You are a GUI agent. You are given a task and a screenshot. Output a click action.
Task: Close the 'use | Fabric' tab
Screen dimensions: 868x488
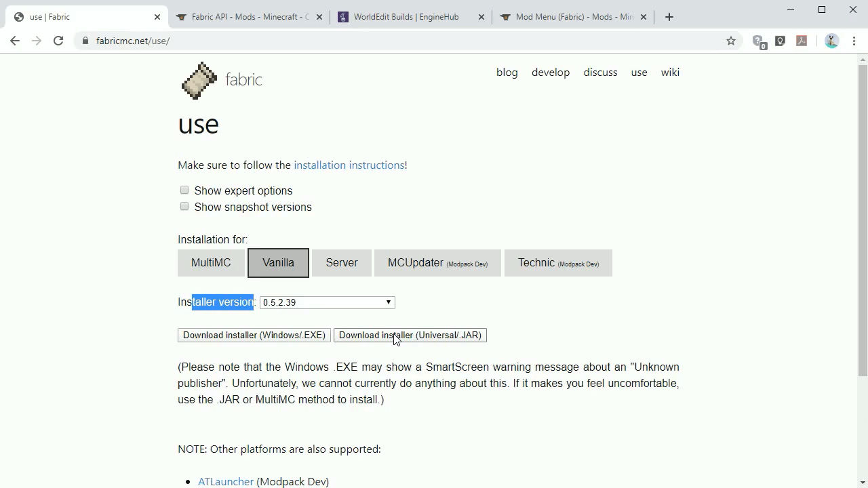point(157,17)
